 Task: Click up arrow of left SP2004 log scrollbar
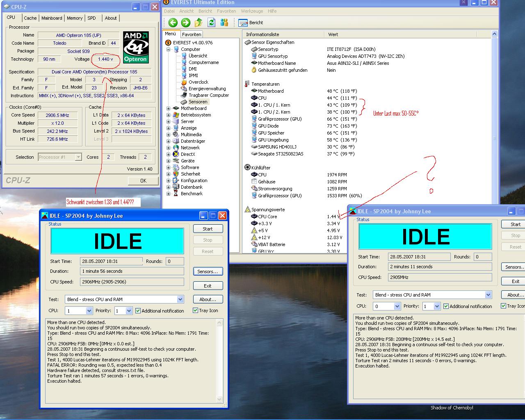pos(219,324)
